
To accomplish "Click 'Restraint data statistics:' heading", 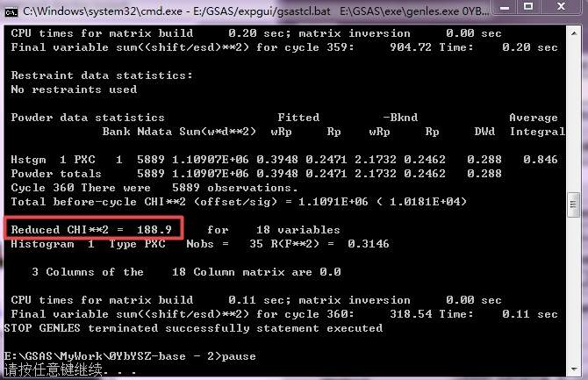I will (102, 75).
